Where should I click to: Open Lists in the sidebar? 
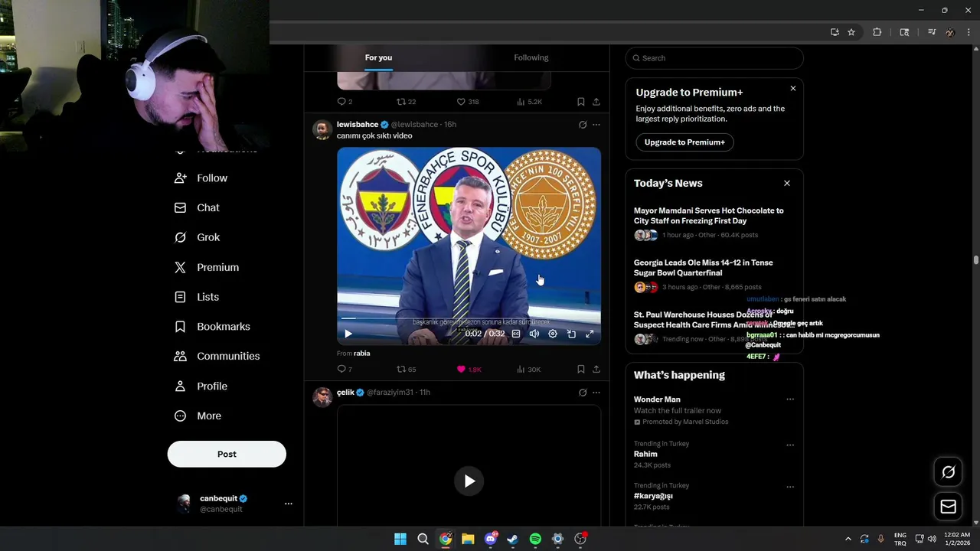click(x=198, y=297)
